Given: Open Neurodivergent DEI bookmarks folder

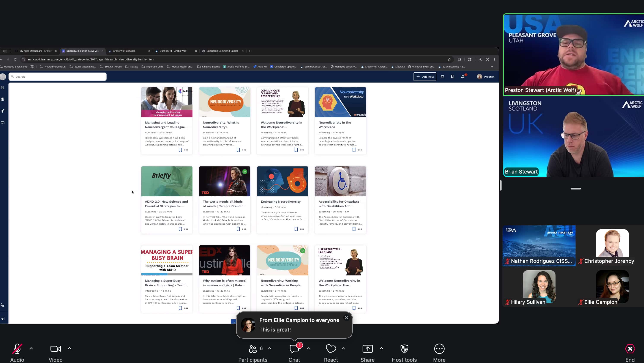Looking at the screenshot, I should [53, 67].
